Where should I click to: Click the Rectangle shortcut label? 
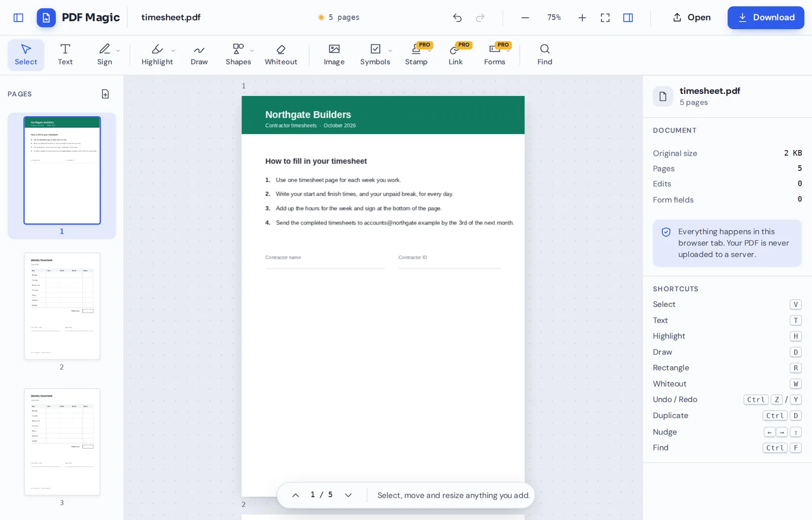pos(671,368)
